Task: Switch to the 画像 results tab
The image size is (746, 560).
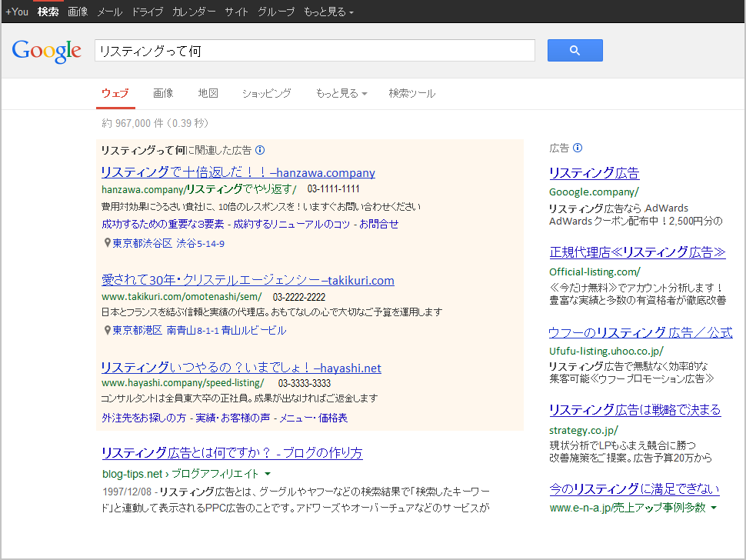Action: pyautogui.click(x=163, y=93)
